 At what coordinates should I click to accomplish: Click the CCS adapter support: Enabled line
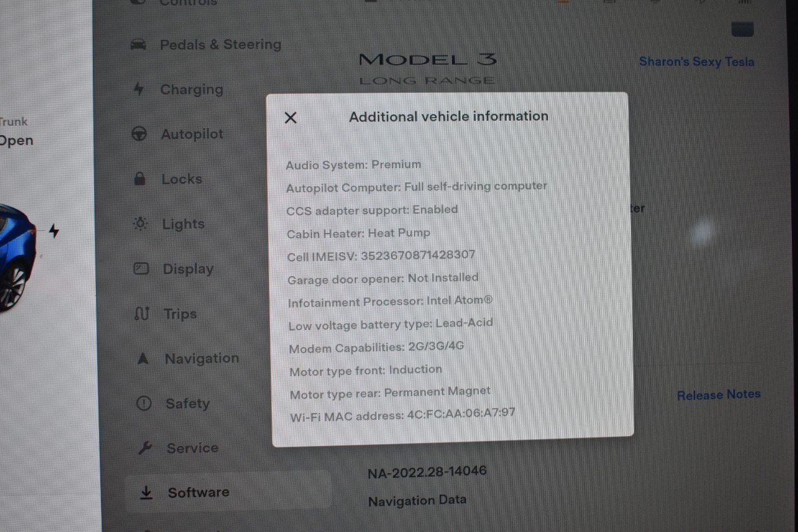pyautogui.click(x=372, y=210)
